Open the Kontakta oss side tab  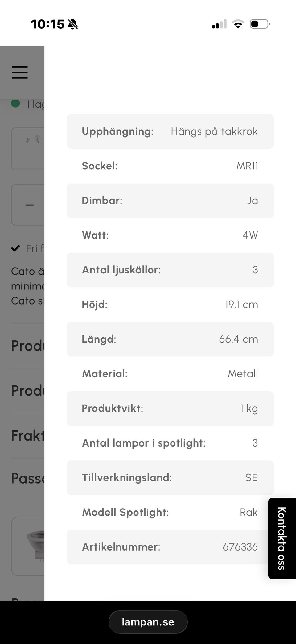pos(282,538)
